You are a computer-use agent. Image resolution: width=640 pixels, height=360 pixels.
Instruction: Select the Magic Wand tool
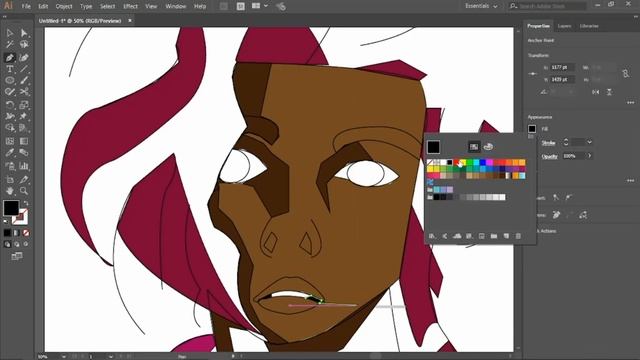(x=10, y=45)
